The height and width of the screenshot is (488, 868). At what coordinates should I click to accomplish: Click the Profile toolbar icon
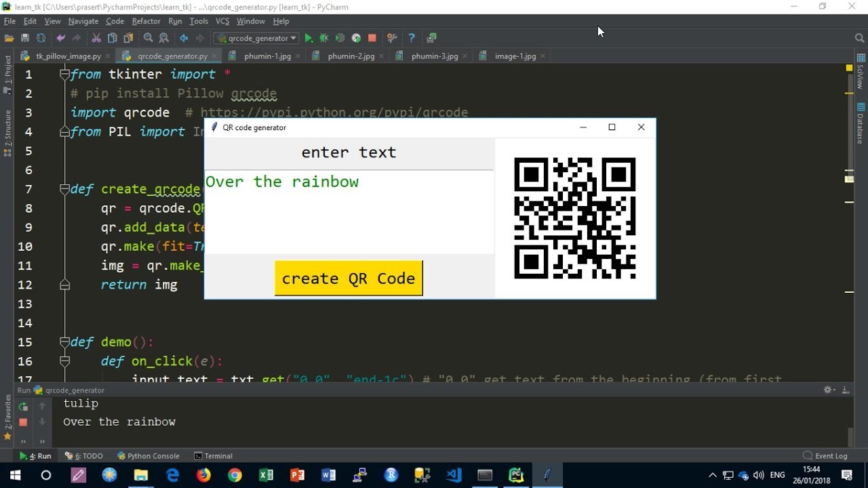(x=356, y=38)
